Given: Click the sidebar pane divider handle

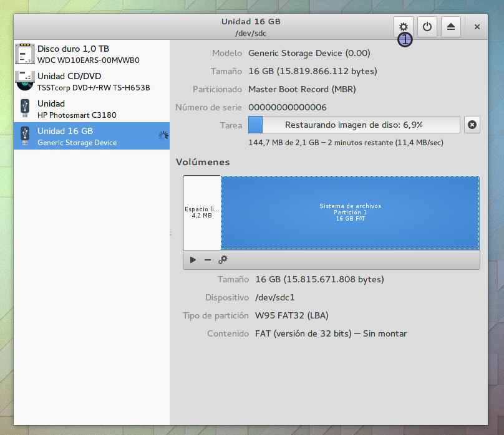Looking at the screenshot, I should pyautogui.click(x=170, y=233).
